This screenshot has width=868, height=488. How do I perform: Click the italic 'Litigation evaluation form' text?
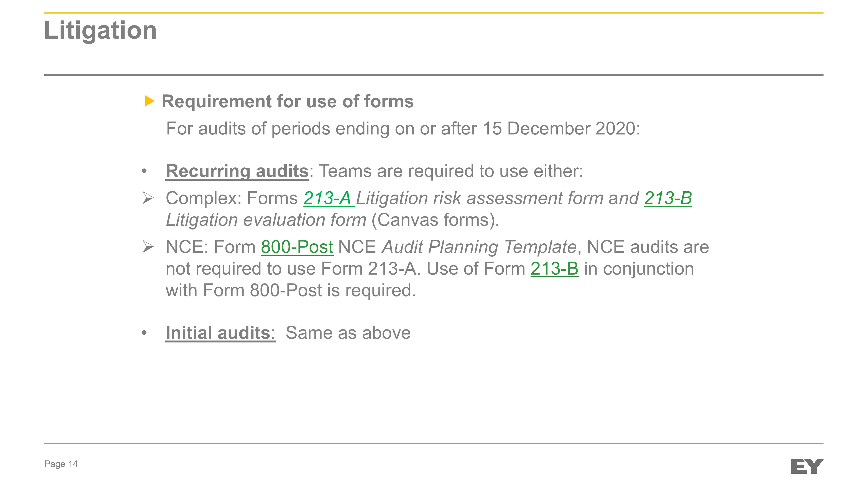pyautogui.click(x=266, y=220)
